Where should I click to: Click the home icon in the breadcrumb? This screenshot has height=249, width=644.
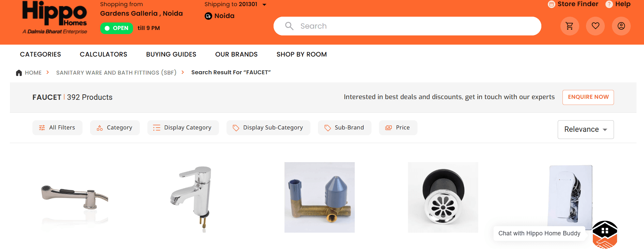click(x=19, y=72)
